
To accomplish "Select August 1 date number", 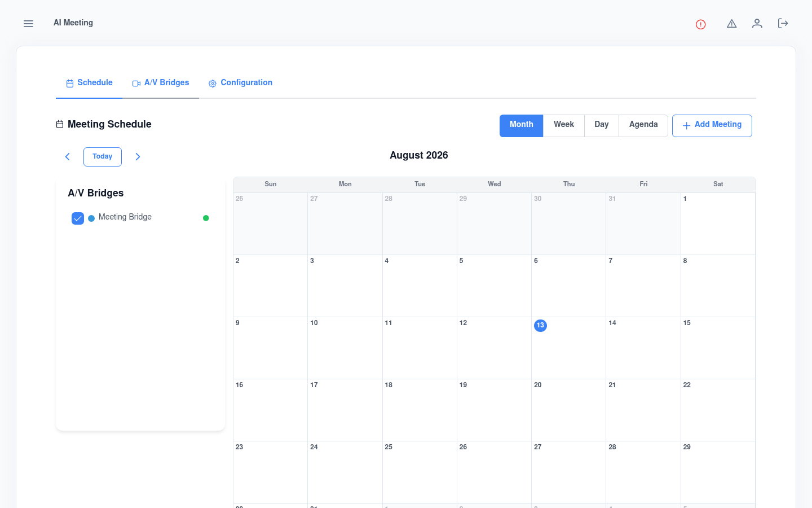I will coord(685,199).
